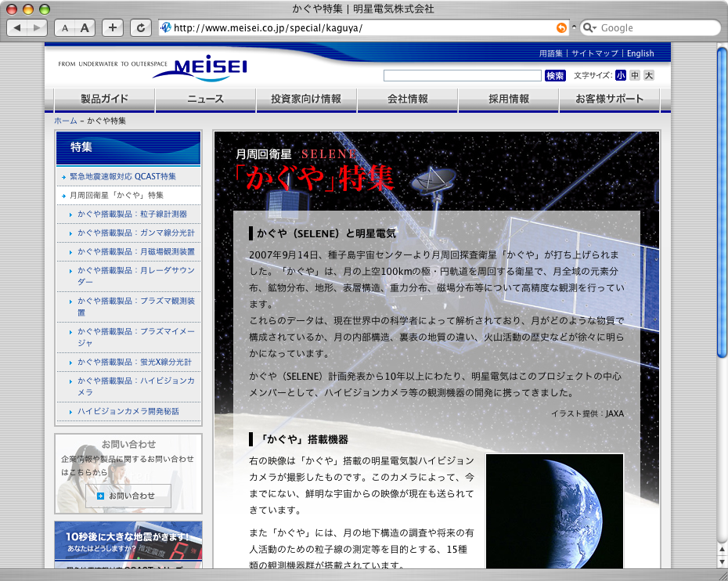Open the 用語集 glossary link
This screenshot has height=581, width=728.
(x=550, y=53)
